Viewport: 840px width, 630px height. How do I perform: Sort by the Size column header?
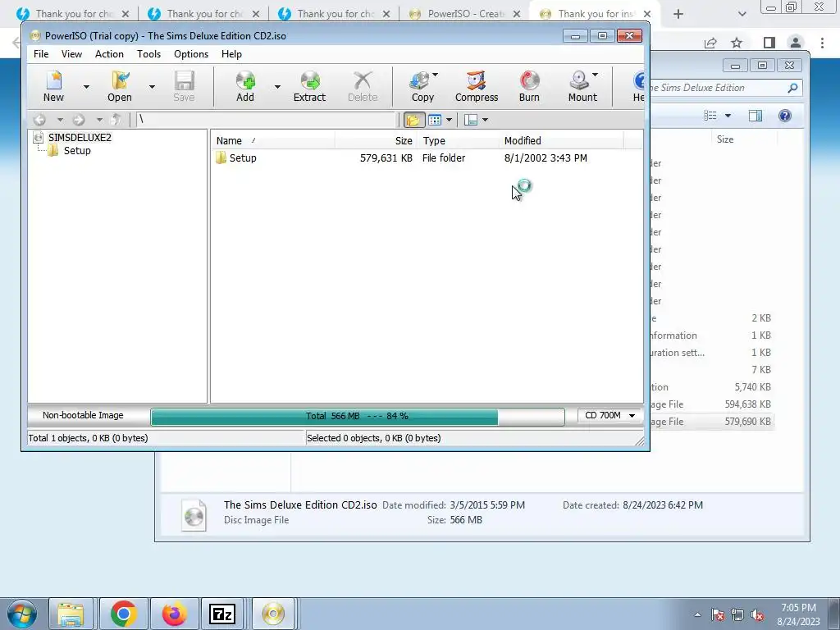[x=376, y=140]
